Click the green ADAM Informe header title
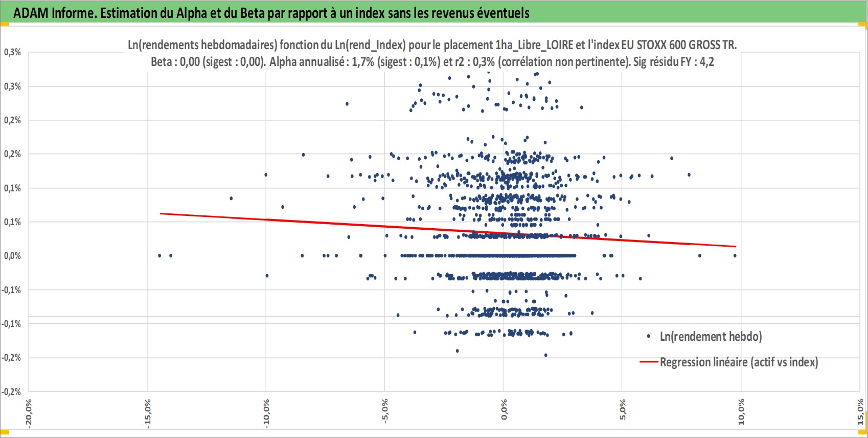Screen dimensions: 868x438 [x=271, y=13]
